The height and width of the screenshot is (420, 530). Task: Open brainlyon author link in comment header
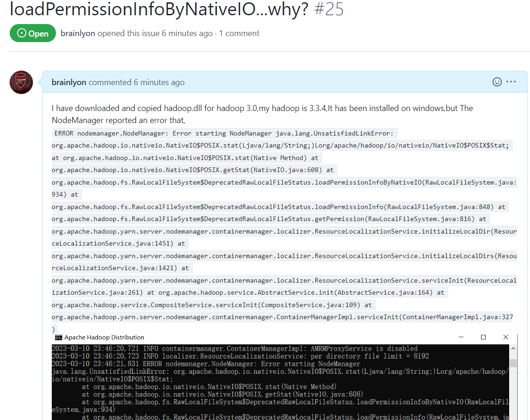click(69, 82)
